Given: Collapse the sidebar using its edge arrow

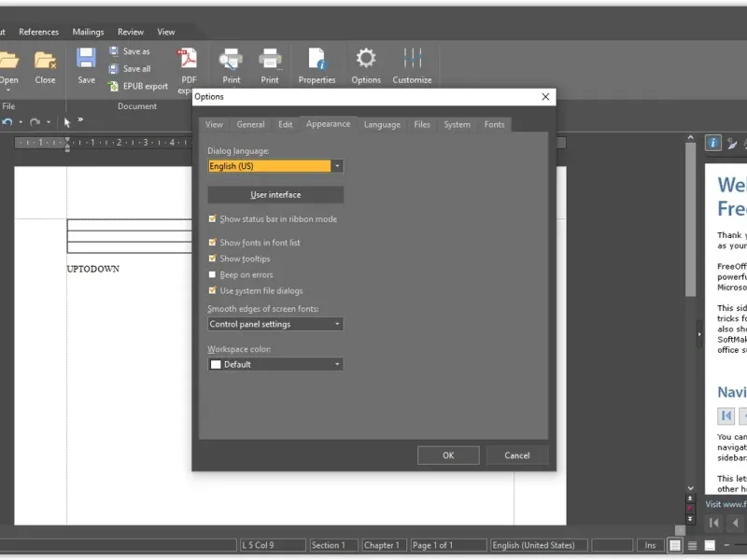Looking at the screenshot, I should tap(698, 334).
